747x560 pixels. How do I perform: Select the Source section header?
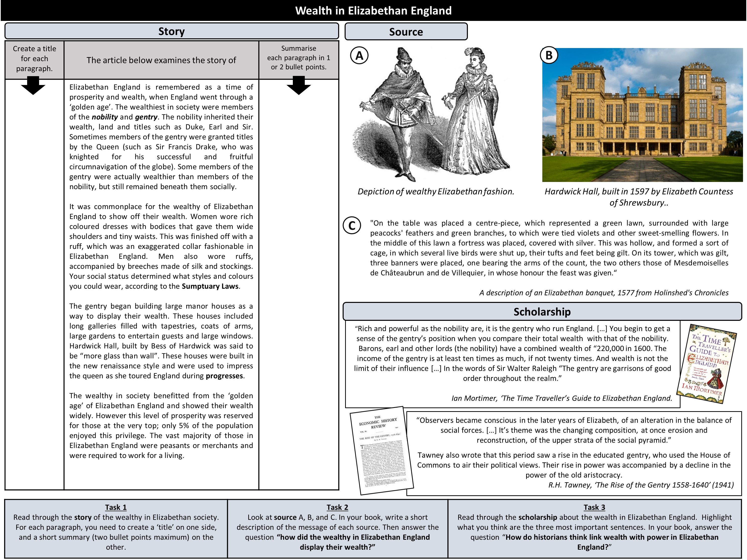pyautogui.click(x=406, y=32)
